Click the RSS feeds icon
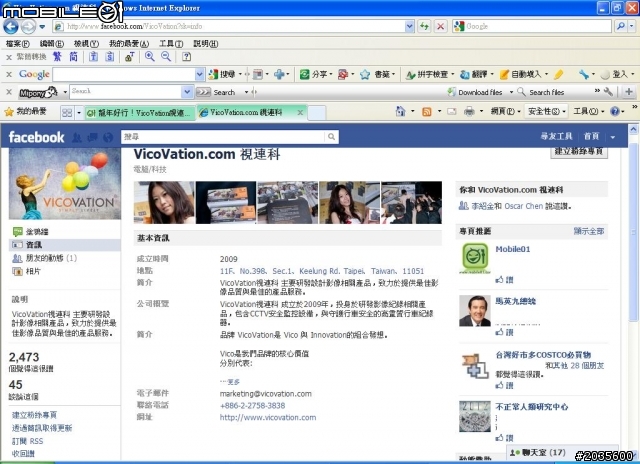 pos(427,111)
